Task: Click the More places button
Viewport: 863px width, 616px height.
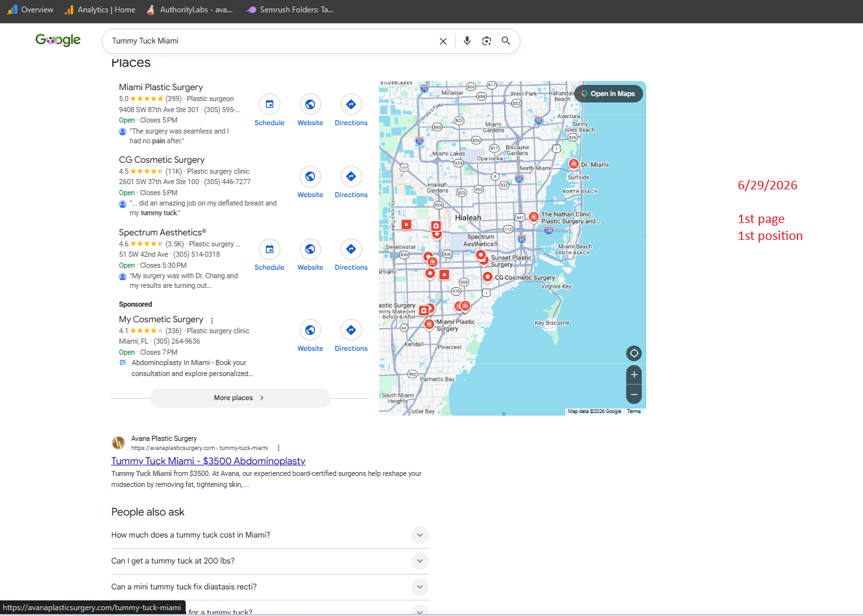Action: [240, 398]
